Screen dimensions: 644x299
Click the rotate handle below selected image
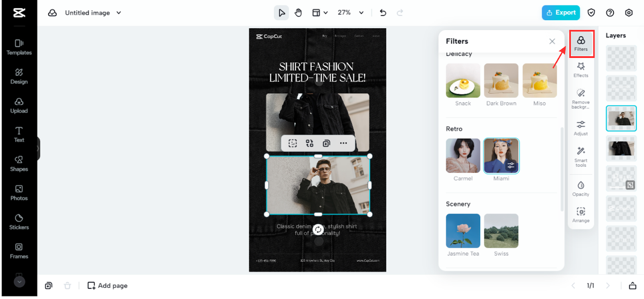tap(318, 230)
